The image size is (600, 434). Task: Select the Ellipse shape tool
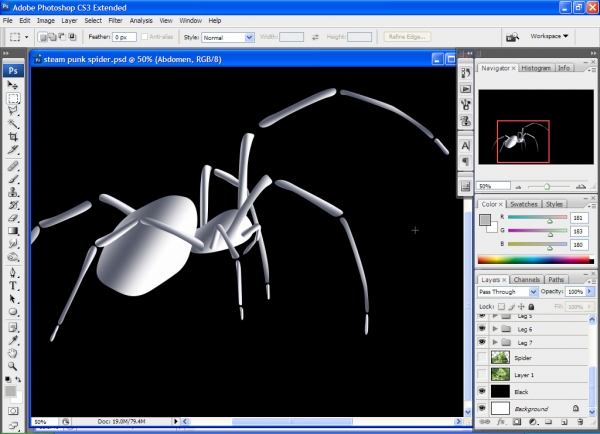[x=13, y=312]
